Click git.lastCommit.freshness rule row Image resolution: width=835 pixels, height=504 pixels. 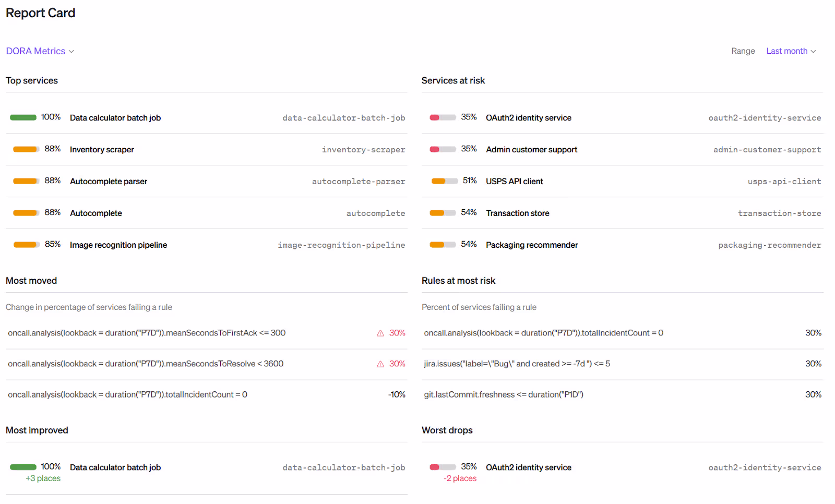click(504, 395)
